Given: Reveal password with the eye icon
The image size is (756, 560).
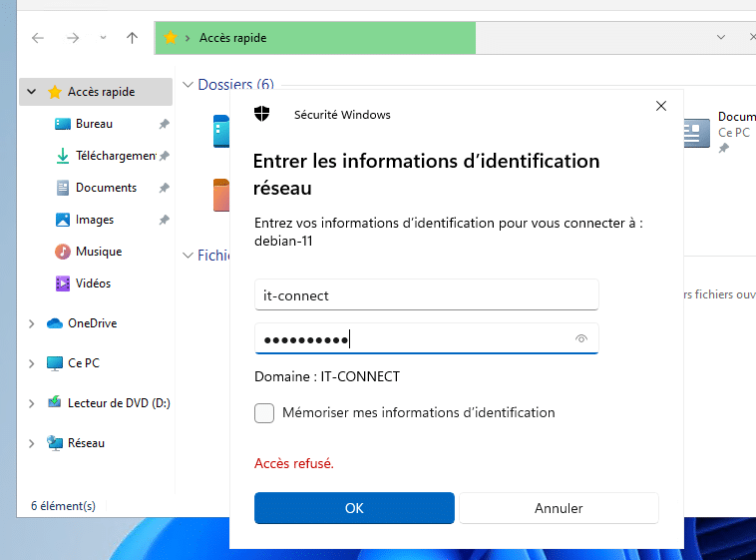Looking at the screenshot, I should coord(581,339).
